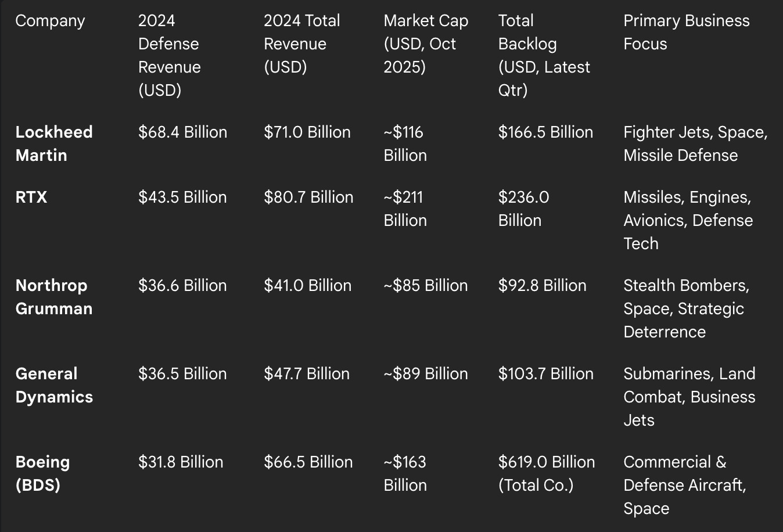Click the Company column header
This screenshot has height=532, width=783.
click(50, 21)
